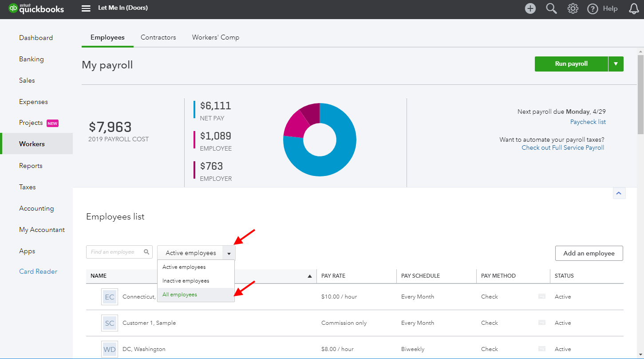This screenshot has width=644, height=359.
Task: Click the Let Me In (Doors) company name
Action: point(123,8)
